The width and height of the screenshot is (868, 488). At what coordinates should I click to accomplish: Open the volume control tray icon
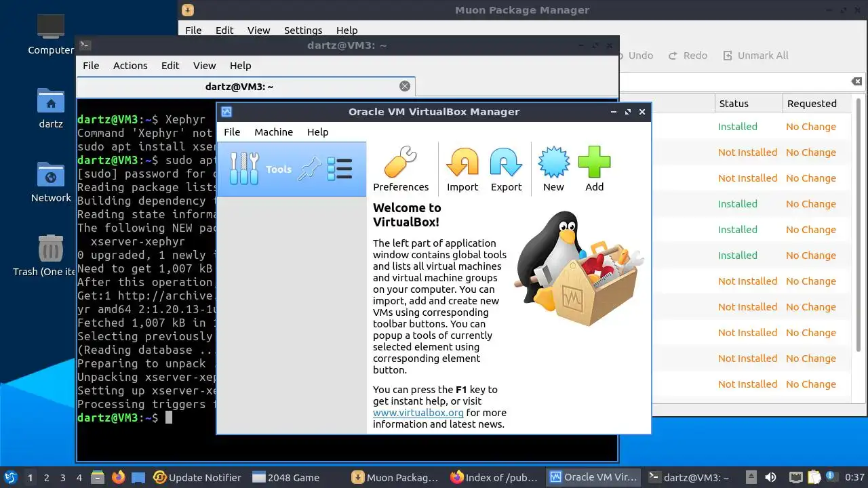(770, 477)
